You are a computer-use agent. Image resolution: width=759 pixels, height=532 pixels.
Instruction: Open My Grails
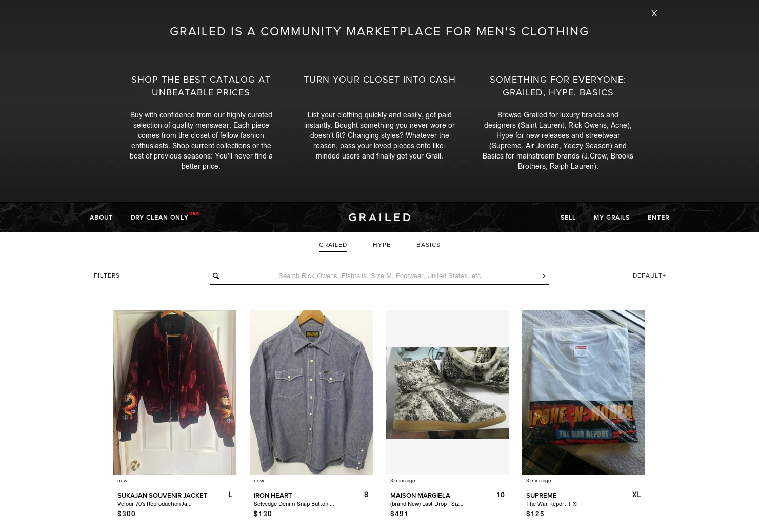(x=611, y=218)
